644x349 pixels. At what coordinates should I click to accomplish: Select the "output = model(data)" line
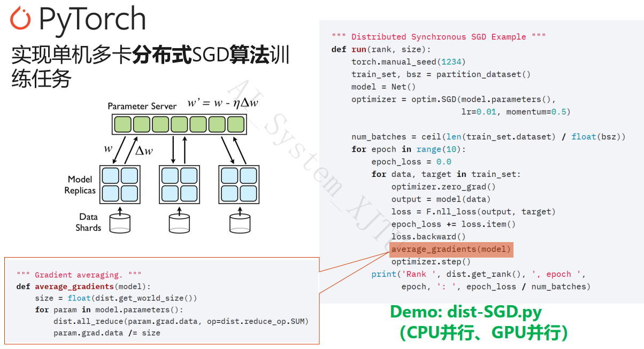pos(441,199)
